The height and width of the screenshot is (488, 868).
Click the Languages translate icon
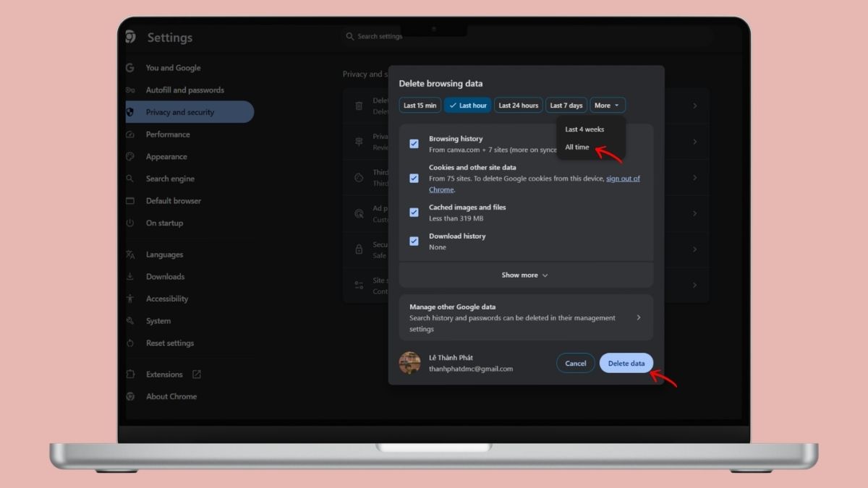(130, 254)
